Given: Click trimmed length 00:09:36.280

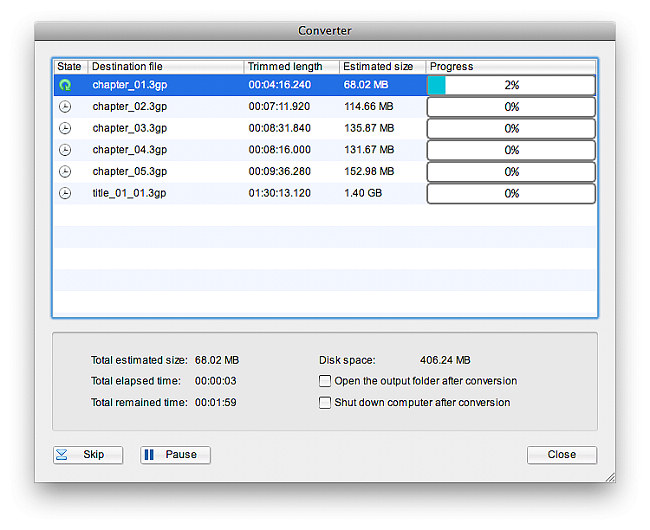Looking at the screenshot, I should (280, 171).
